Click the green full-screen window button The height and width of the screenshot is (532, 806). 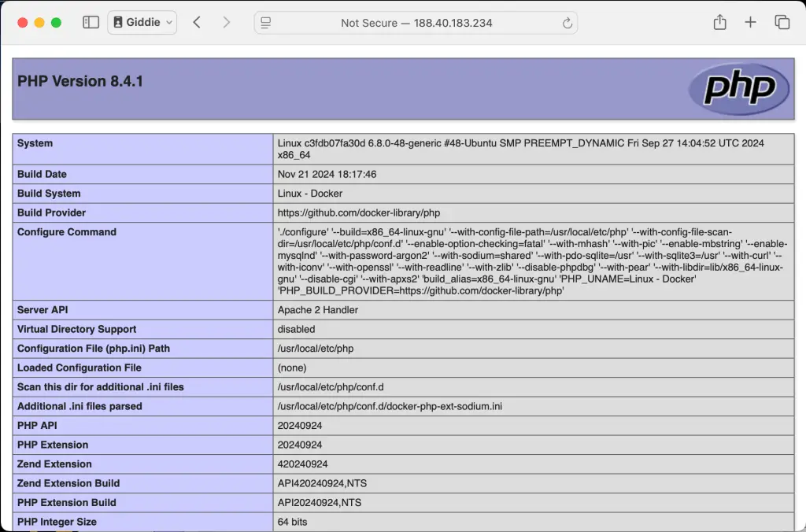pos(56,22)
